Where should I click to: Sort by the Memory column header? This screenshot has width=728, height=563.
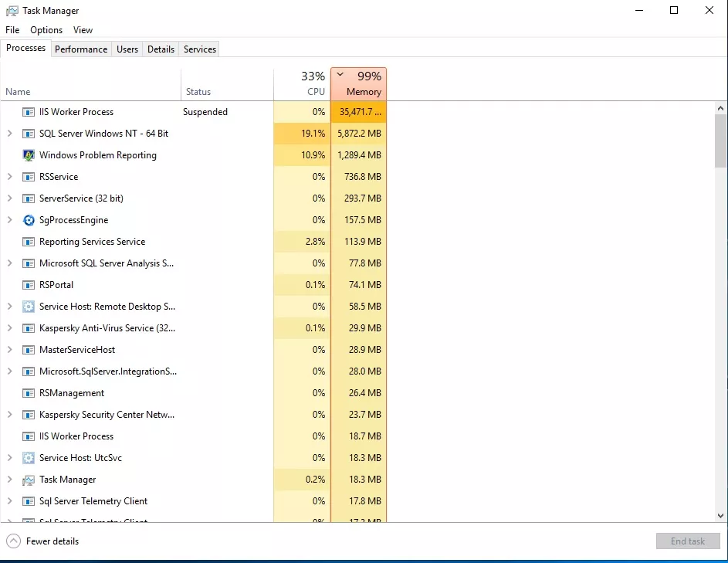point(358,84)
